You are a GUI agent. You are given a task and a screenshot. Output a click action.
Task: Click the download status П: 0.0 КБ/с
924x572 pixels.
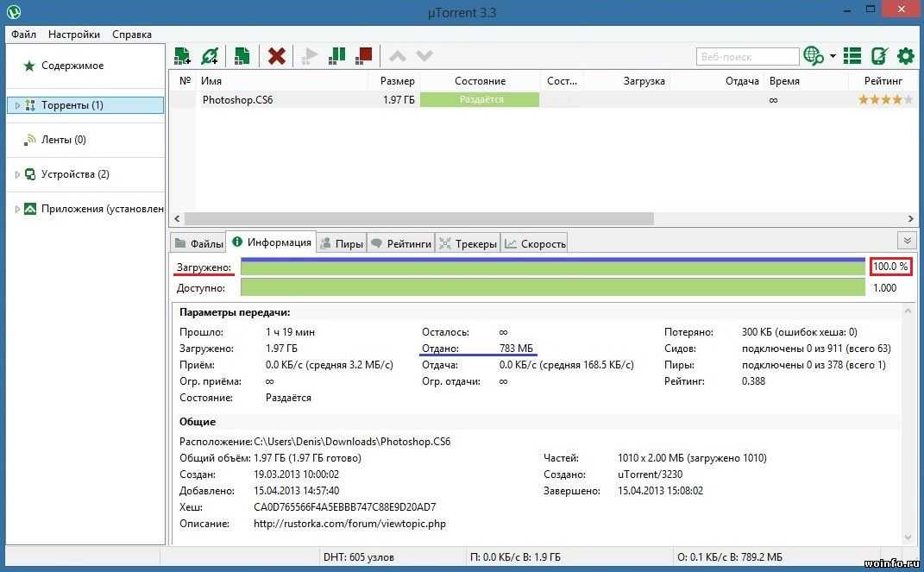click(x=515, y=557)
